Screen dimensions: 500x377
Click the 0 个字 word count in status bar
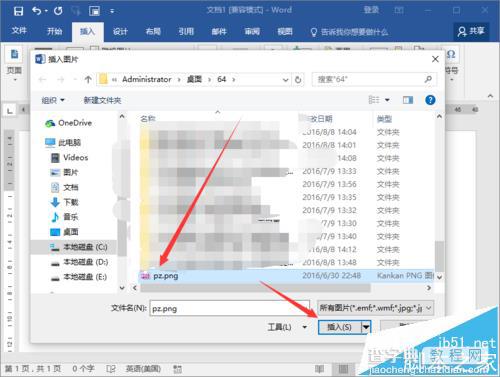[x=83, y=369]
